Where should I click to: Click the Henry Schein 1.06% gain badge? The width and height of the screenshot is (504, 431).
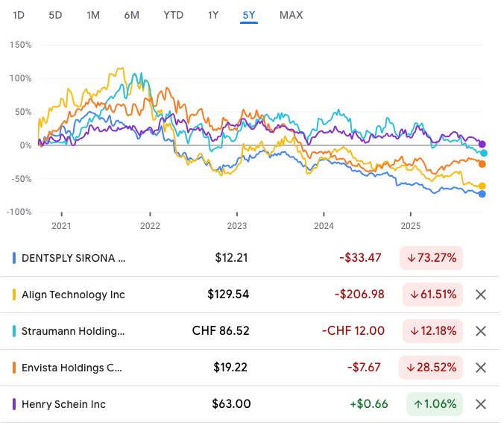[435, 404]
